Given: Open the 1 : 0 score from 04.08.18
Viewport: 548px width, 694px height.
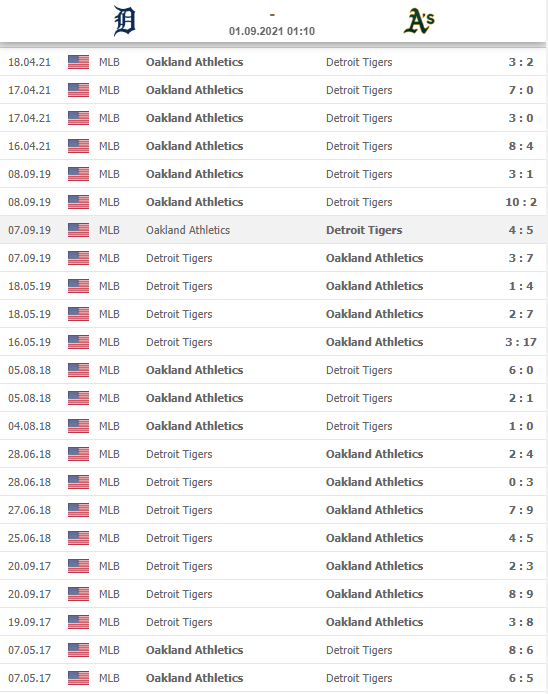Looking at the screenshot, I should coord(521,426).
